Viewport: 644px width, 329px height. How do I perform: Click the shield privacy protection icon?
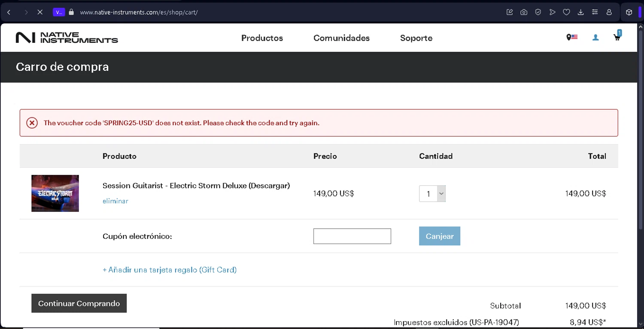pyautogui.click(x=538, y=12)
